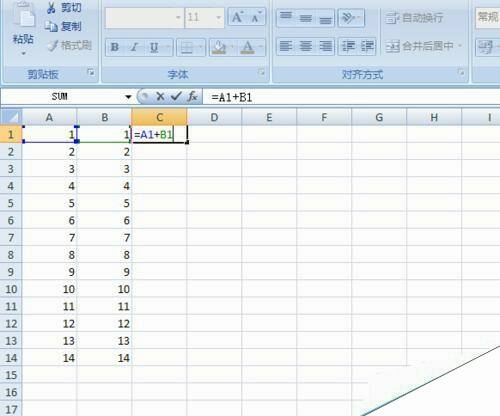Center cell text horizontally
Image resolution: width=500 pixels, height=416 pixels.
[x=305, y=46]
